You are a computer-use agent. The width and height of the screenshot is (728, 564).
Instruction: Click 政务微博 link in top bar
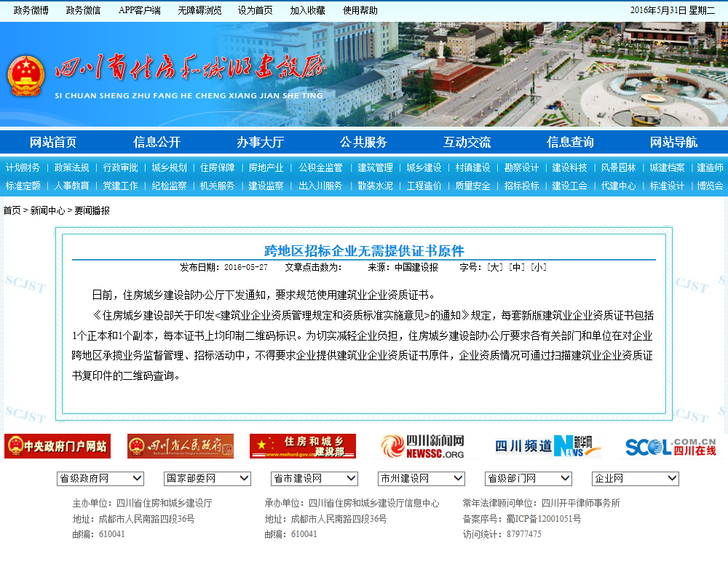(x=31, y=10)
